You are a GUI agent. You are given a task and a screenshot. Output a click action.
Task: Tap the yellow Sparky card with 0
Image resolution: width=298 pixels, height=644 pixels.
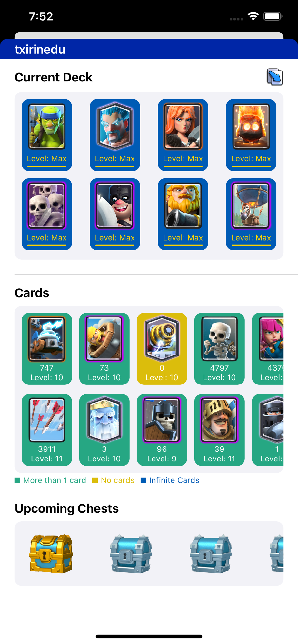pos(162,349)
